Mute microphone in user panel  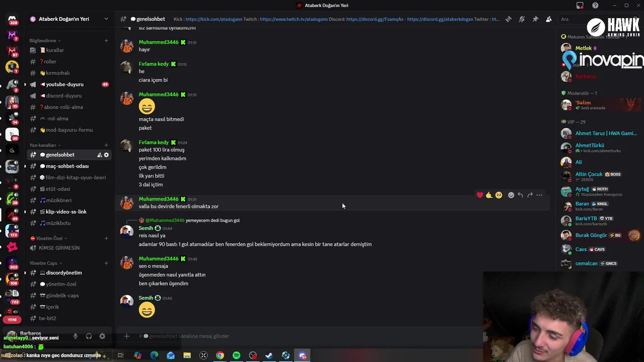click(75, 336)
